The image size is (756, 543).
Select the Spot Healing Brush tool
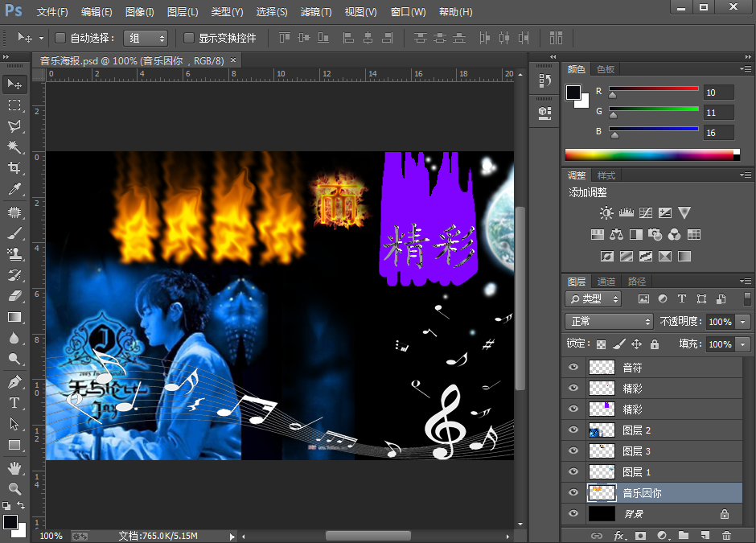click(x=14, y=212)
